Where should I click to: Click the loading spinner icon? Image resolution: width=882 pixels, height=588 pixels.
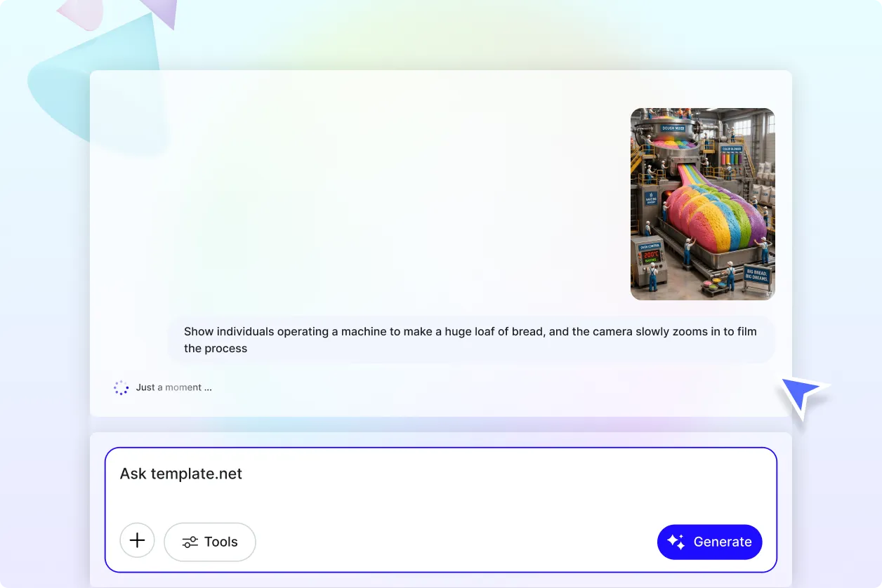pos(121,387)
